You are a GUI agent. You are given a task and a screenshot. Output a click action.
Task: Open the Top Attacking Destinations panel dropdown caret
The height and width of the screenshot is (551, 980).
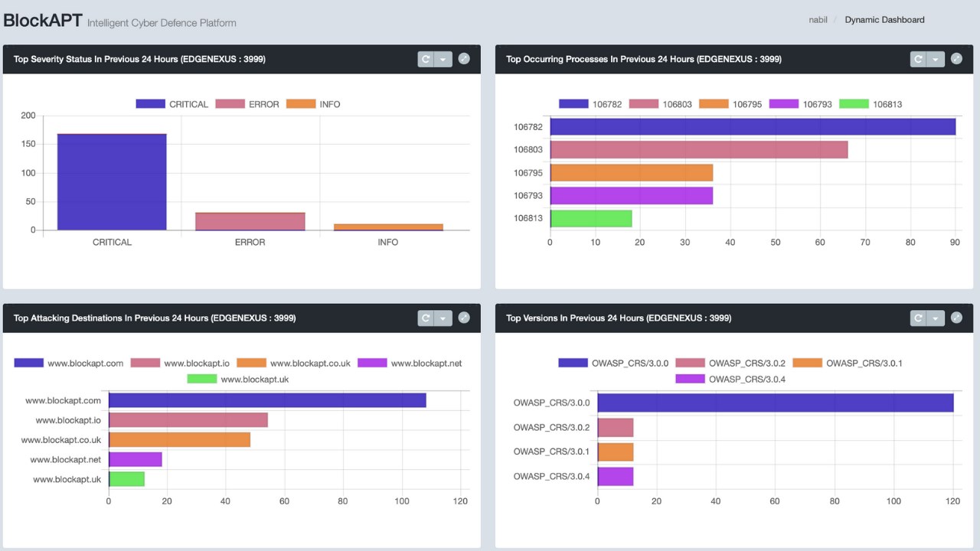point(443,318)
